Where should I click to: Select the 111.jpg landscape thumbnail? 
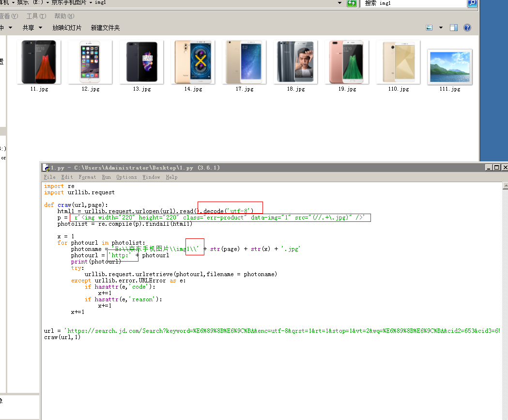(x=450, y=67)
